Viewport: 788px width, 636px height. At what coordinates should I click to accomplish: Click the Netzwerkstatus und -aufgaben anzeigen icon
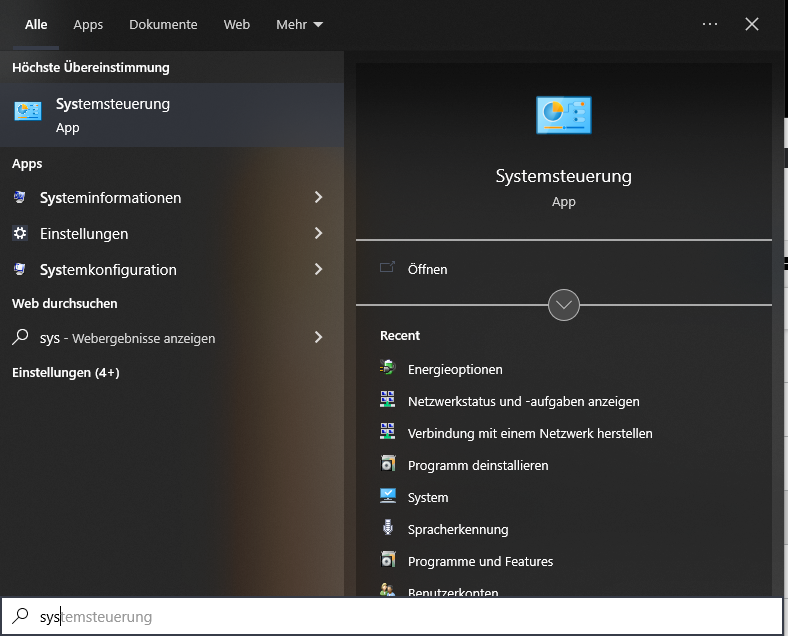[388, 401]
